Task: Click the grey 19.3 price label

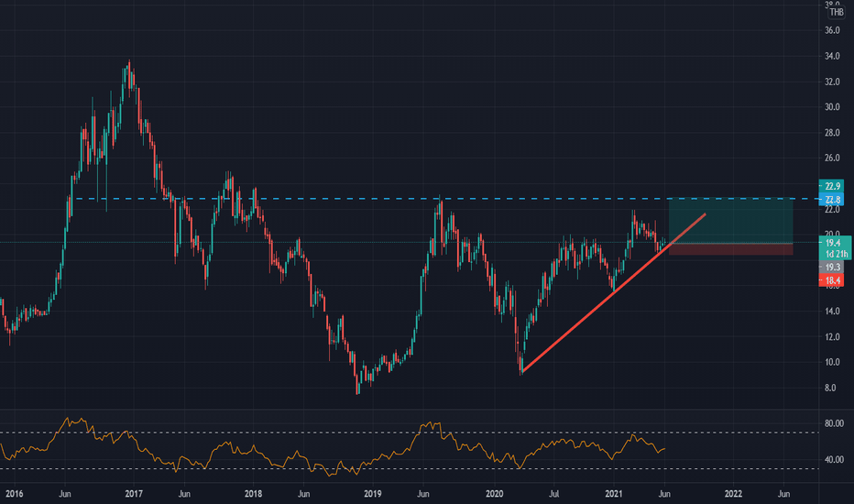Action: click(832, 267)
